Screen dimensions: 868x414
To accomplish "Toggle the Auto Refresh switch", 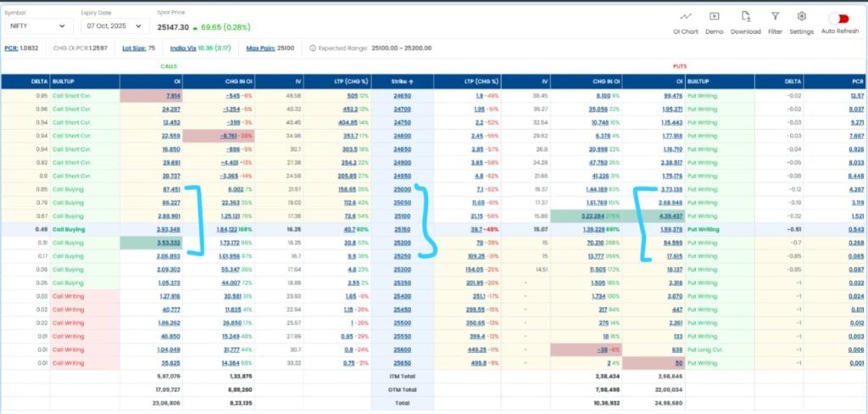I will pyautogui.click(x=840, y=17).
